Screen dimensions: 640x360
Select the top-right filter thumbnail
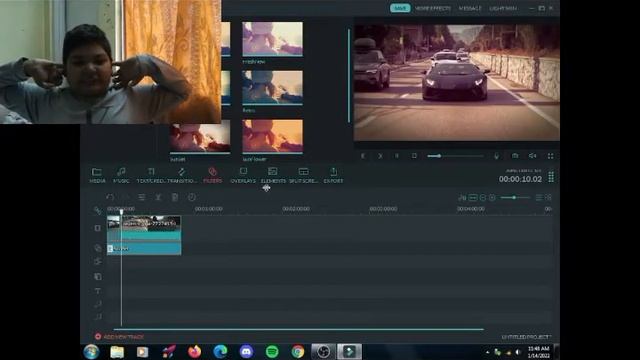tap(273, 39)
